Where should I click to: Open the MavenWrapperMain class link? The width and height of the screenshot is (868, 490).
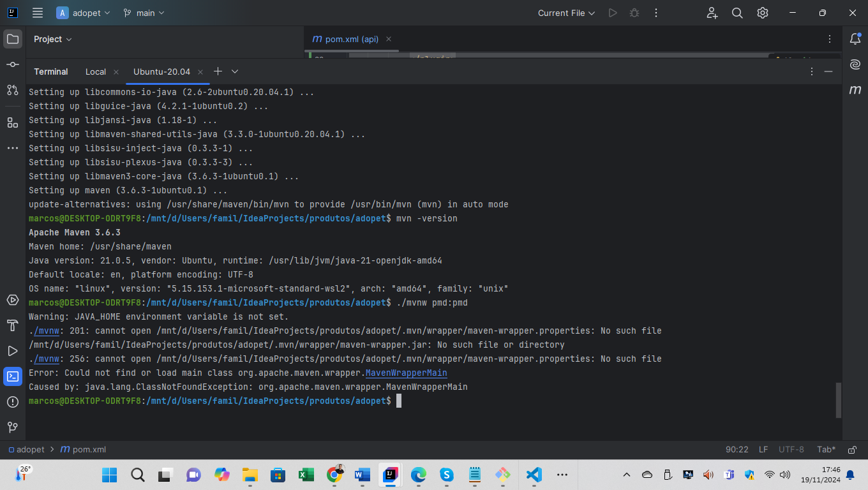point(406,373)
